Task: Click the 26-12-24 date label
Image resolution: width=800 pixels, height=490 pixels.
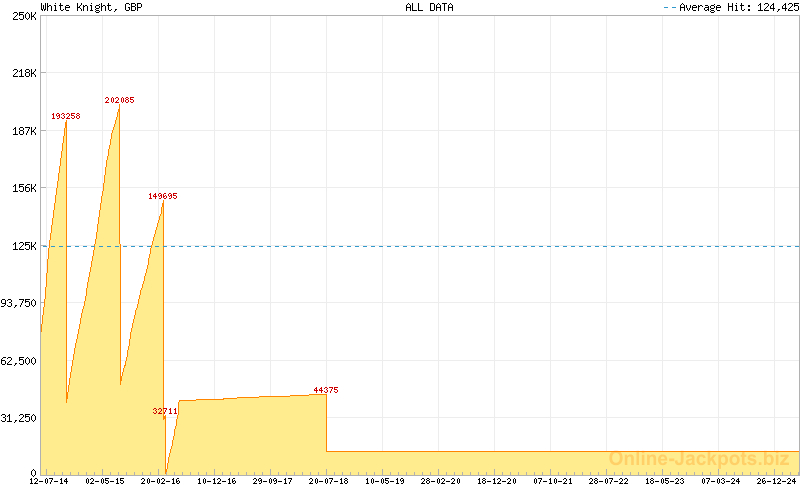Action: tap(776, 481)
